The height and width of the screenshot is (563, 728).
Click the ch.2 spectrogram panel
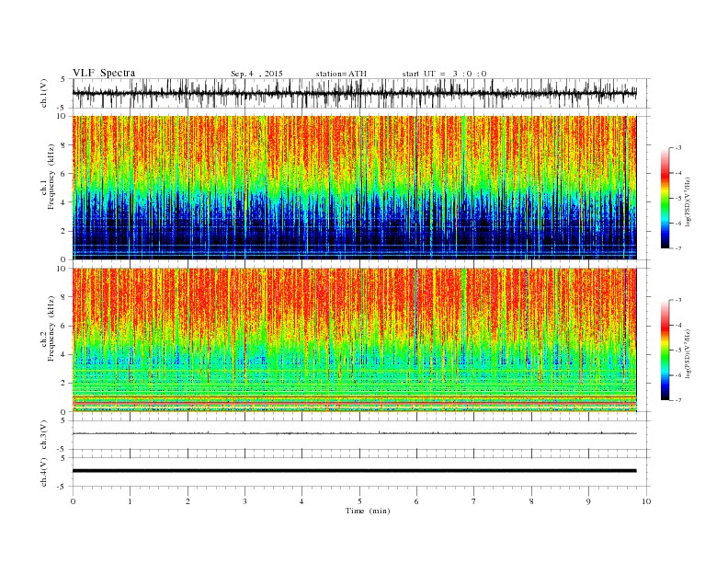[355, 340]
